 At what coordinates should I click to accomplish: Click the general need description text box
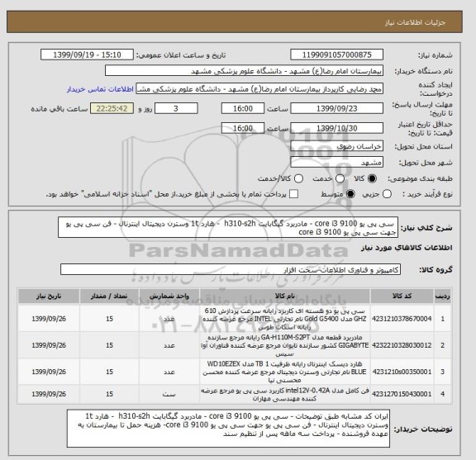[x=228, y=228]
